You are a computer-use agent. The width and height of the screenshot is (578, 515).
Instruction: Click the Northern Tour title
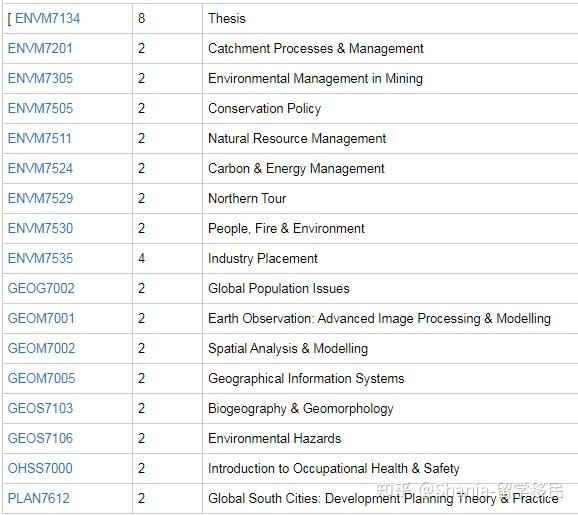247,198
